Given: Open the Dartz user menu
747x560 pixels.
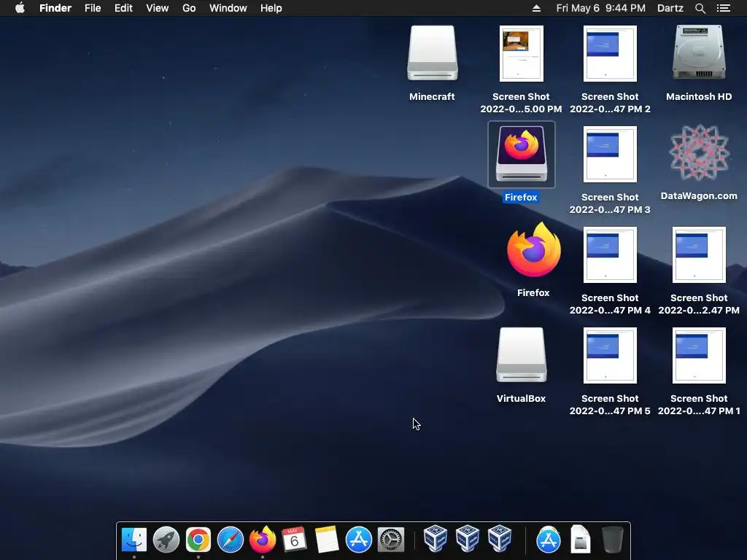Looking at the screenshot, I should pos(670,8).
